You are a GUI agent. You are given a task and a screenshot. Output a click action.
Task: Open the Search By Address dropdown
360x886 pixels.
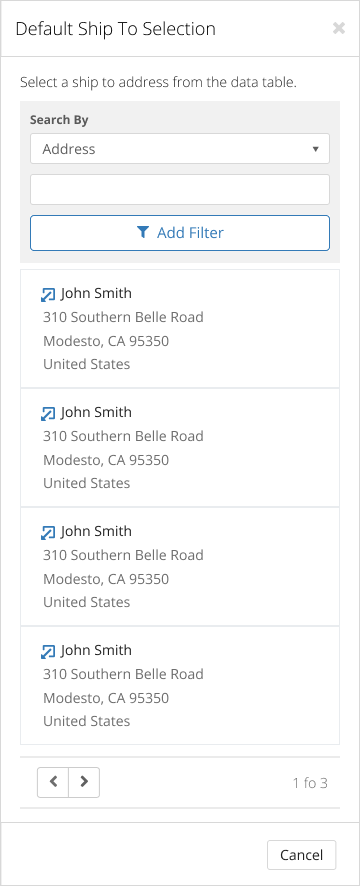pyautogui.click(x=180, y=149)
